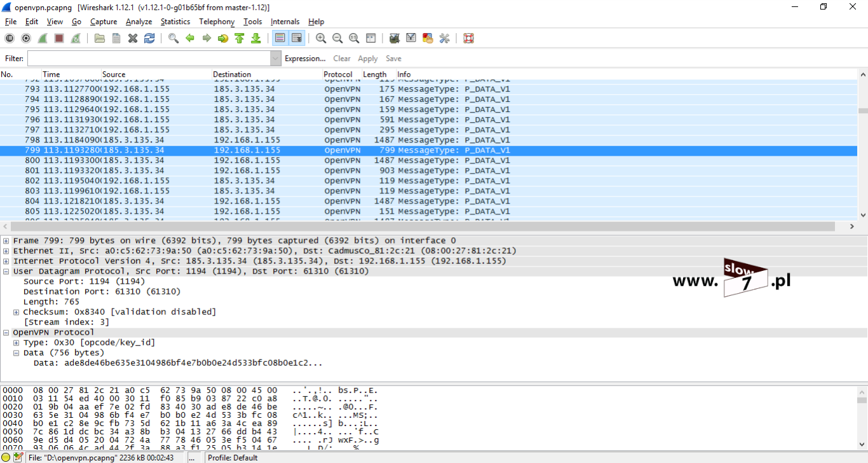This screenshot has height=463, width=868.
Task: Click packet list vertical scrollbar thumb
Action: 862,111
